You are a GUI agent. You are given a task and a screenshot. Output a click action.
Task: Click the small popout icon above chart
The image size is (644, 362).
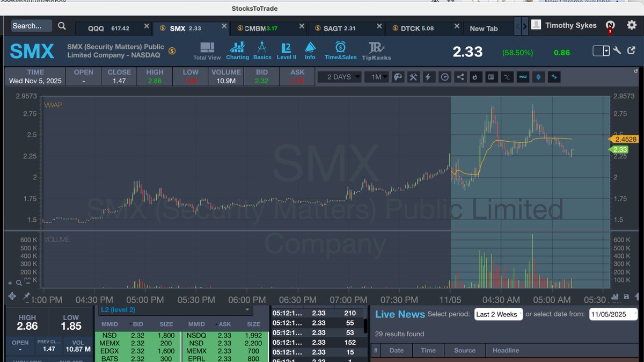click(636, 71)
